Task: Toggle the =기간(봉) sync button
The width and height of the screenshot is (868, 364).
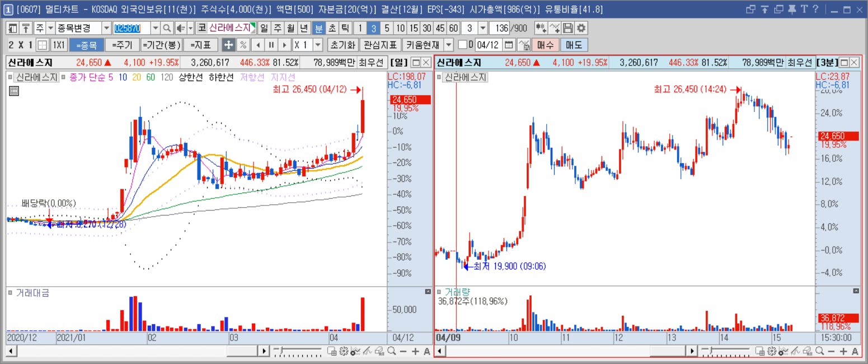Action: [161, 45]
